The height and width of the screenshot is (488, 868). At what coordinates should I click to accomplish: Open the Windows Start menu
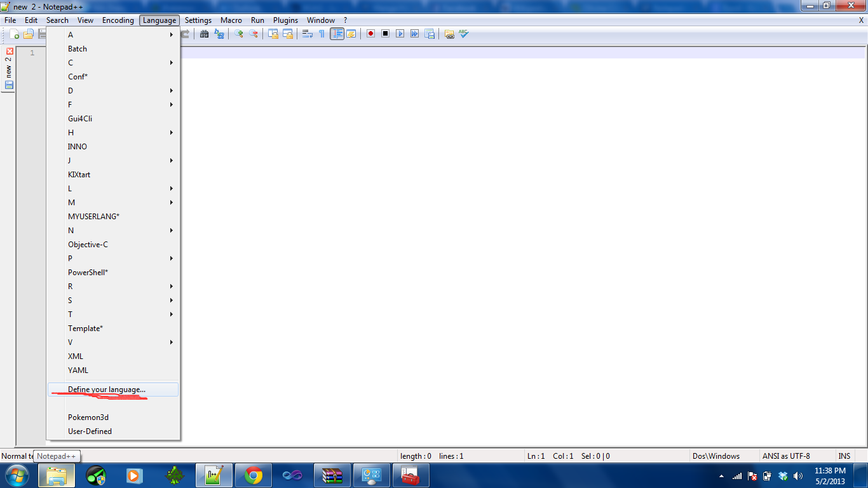17,475
